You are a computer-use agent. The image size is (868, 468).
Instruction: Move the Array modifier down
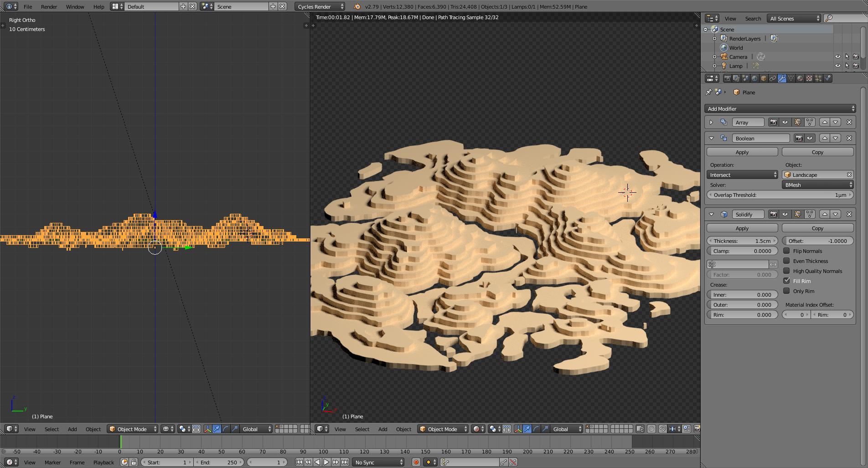point(836,122)
